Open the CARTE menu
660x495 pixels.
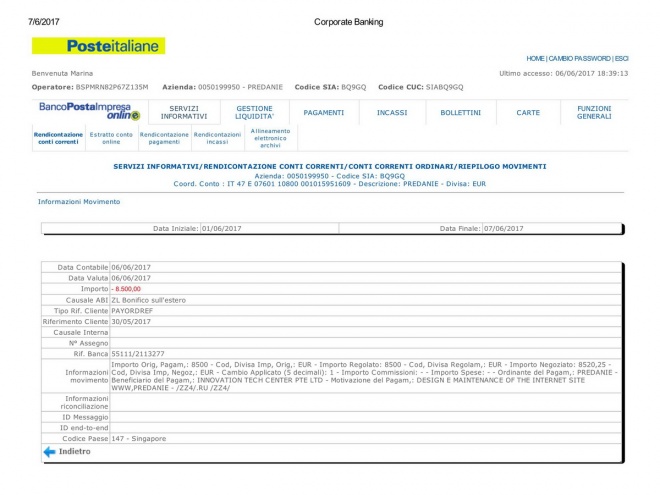click(x=528, y=112)
